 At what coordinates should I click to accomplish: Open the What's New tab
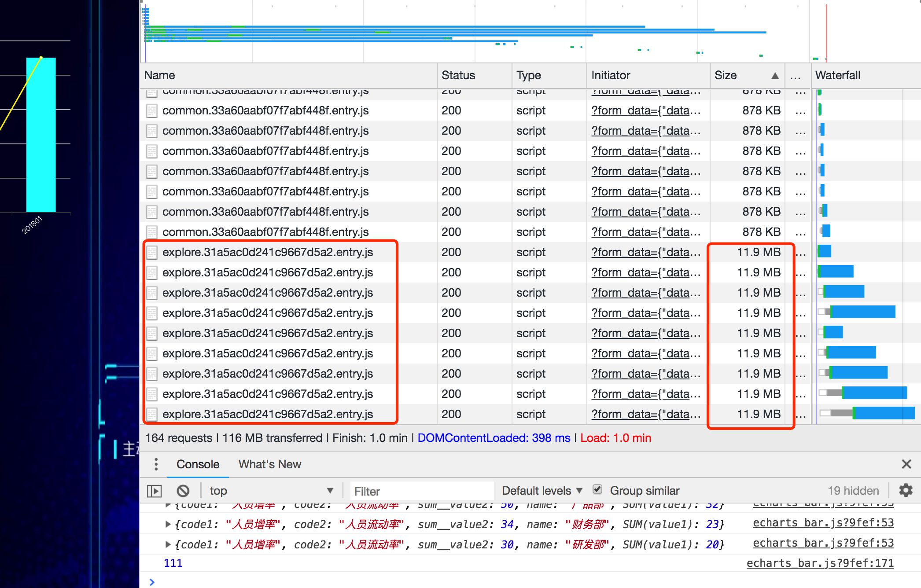[269, 464]
